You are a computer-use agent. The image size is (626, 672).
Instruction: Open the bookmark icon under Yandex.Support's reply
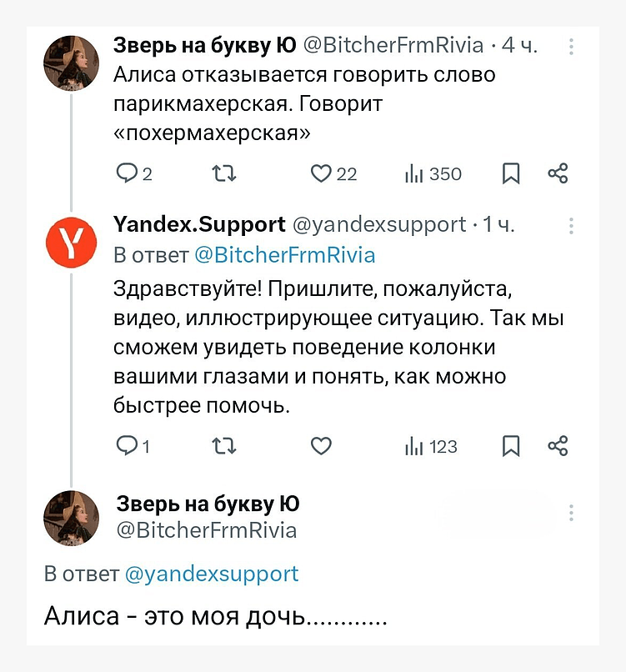[511, 446]
